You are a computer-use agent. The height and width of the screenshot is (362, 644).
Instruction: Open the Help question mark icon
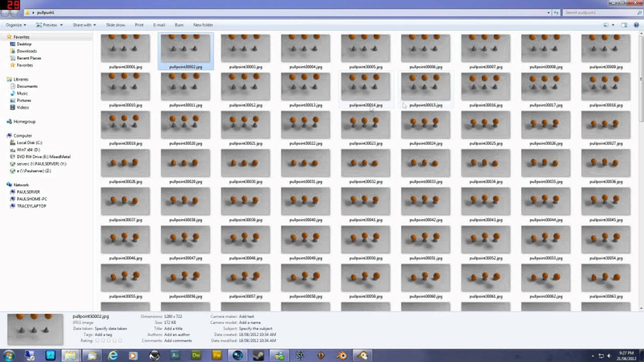point(635,25)
